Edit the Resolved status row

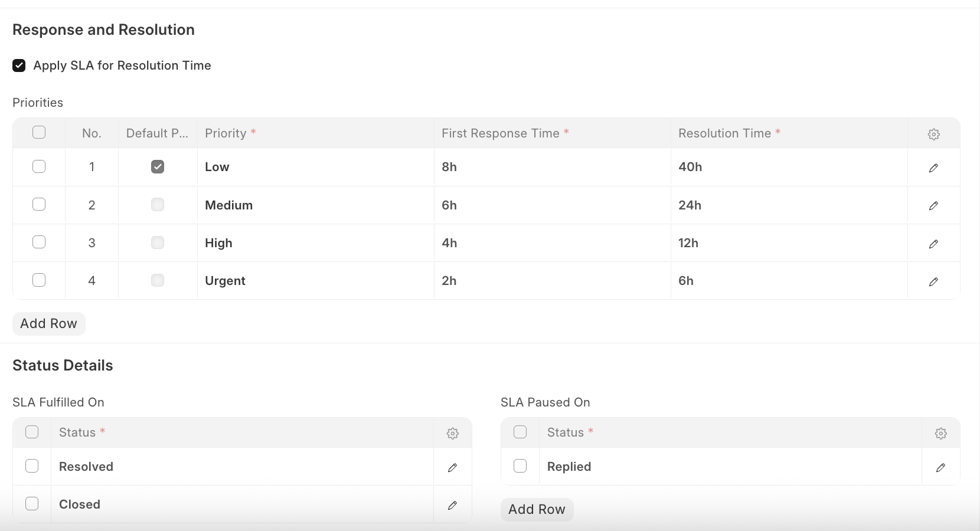452,467
